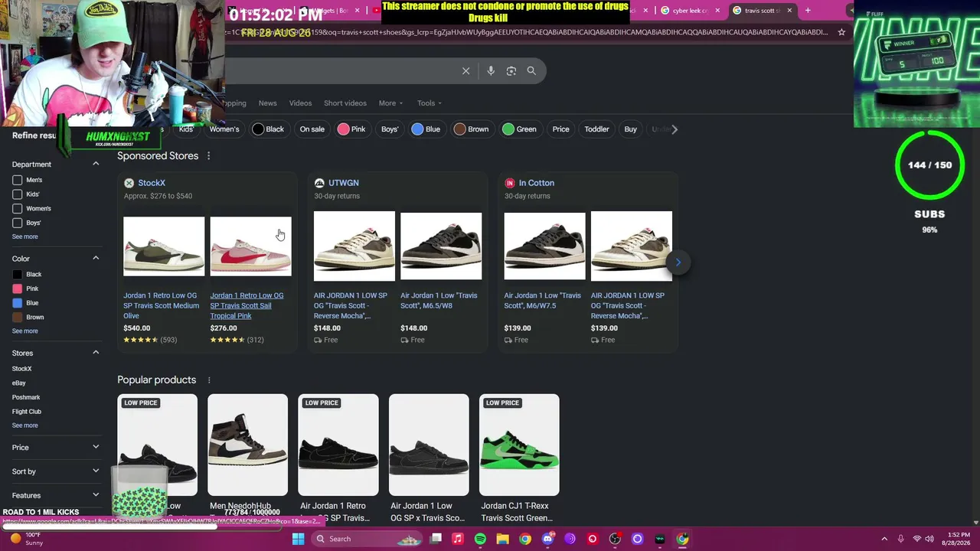This screenshot has width=980, height=551.
Task: Show next sponsored stores with carousel arrow
Action: coord(678,262)
